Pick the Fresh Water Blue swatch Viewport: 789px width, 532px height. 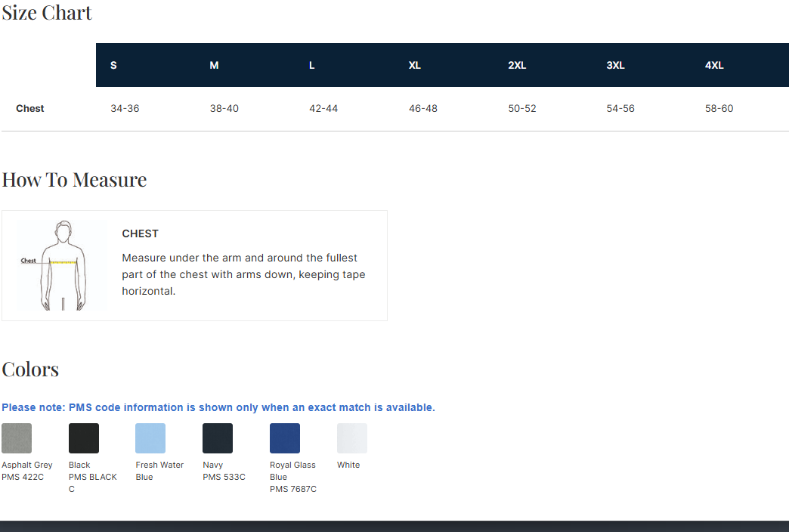coord(150,438)
